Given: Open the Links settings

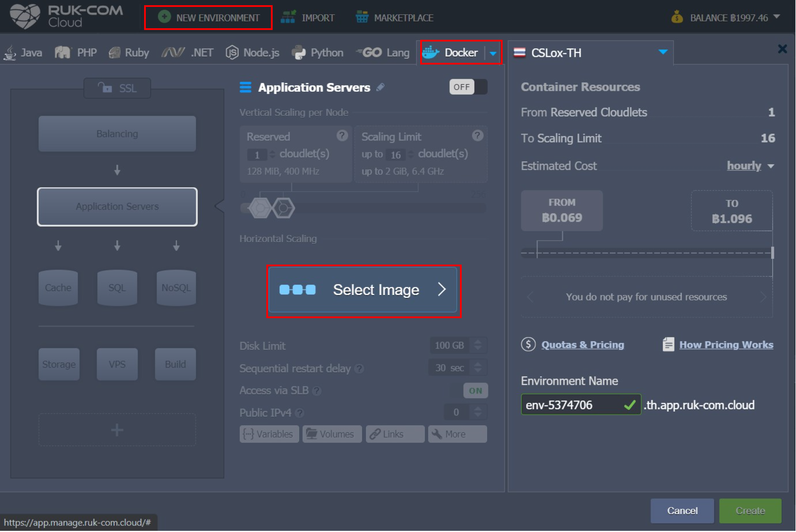Looking at the screenshot, I should tap(395, 434).
